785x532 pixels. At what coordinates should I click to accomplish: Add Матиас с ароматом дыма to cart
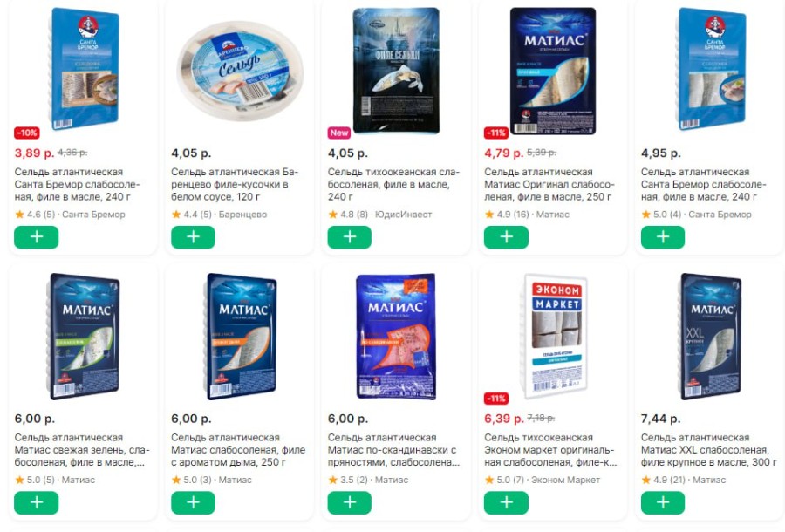click(193, 502)
